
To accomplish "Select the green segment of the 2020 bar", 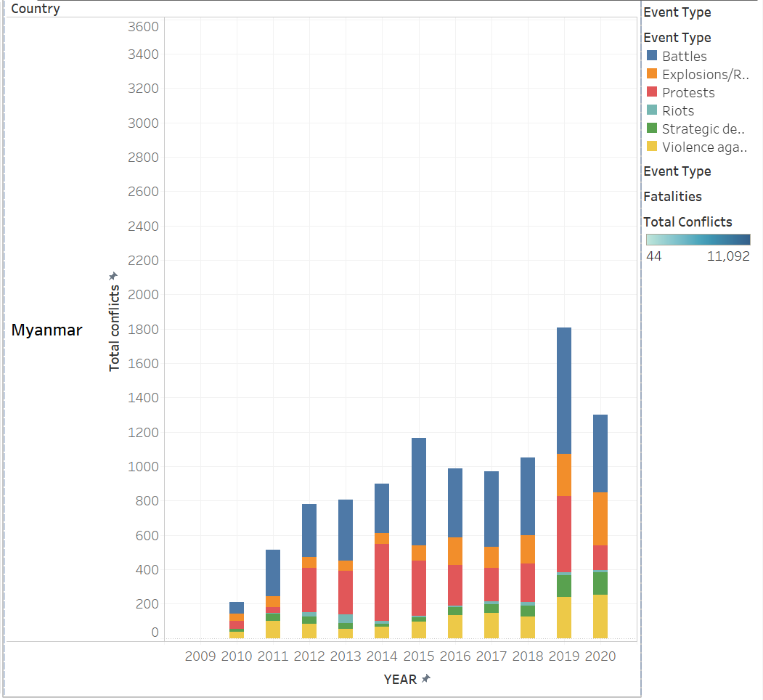I will click(x=600, y=583).
